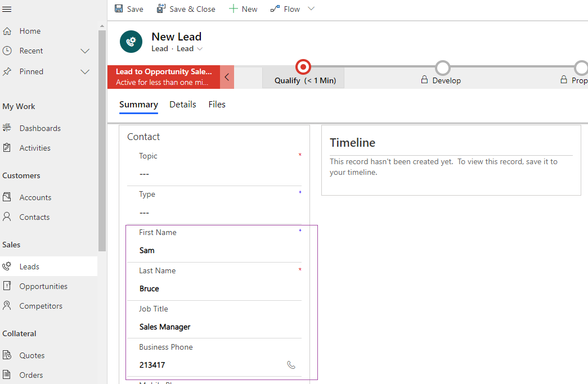
Task: Click the Lead to Opportunity Sales process banner
Action: [x=164, y=77]
